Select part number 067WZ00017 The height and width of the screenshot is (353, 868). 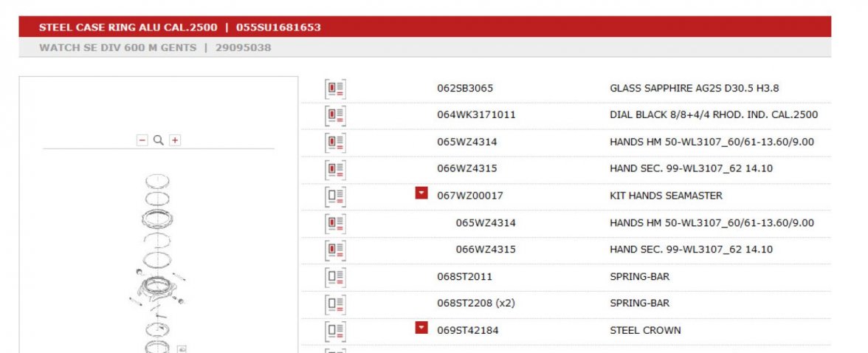click(x=470, y=196)
